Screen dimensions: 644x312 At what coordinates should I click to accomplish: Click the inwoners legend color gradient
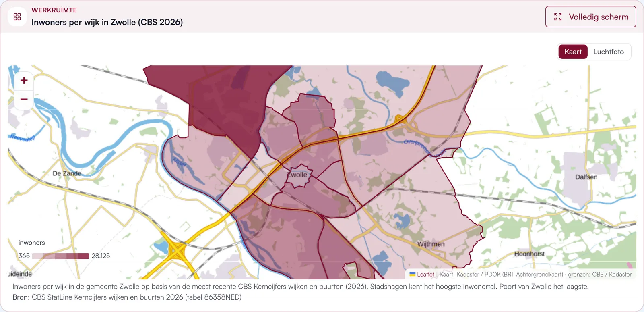tap(60, 256)
